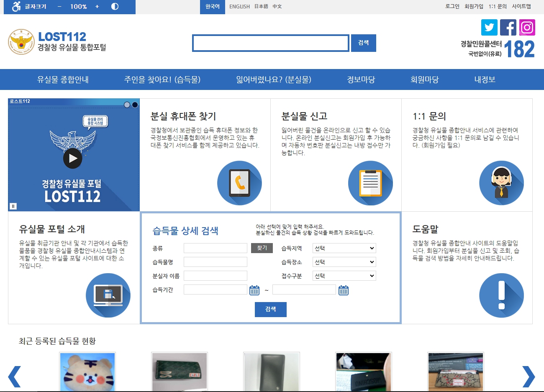The image size is (544, 392).
Task: Switch language to ENGLISH
Action: pyautogui.click(x=239, y=7)
